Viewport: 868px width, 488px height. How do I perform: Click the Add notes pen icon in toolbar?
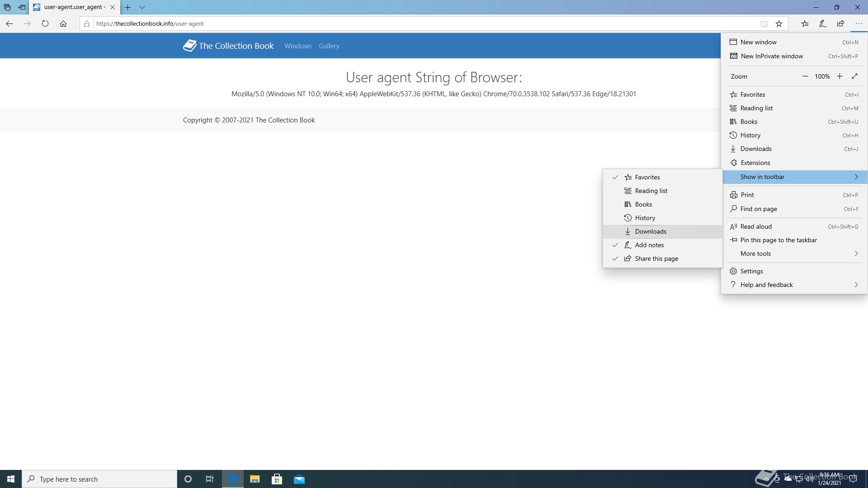click(x=822, y=23)
